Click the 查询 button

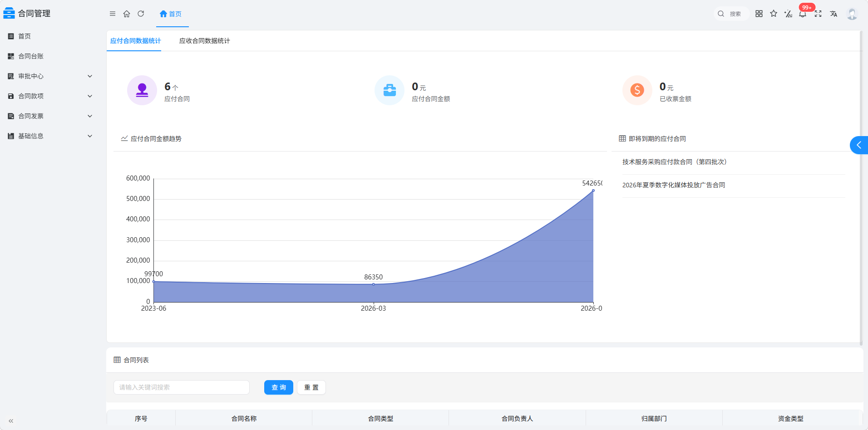(279, 387)
